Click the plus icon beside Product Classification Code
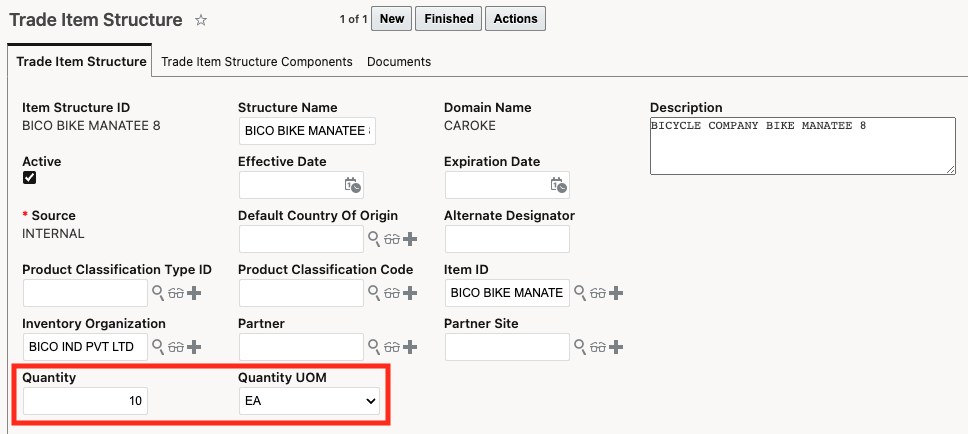 [410, 293]
